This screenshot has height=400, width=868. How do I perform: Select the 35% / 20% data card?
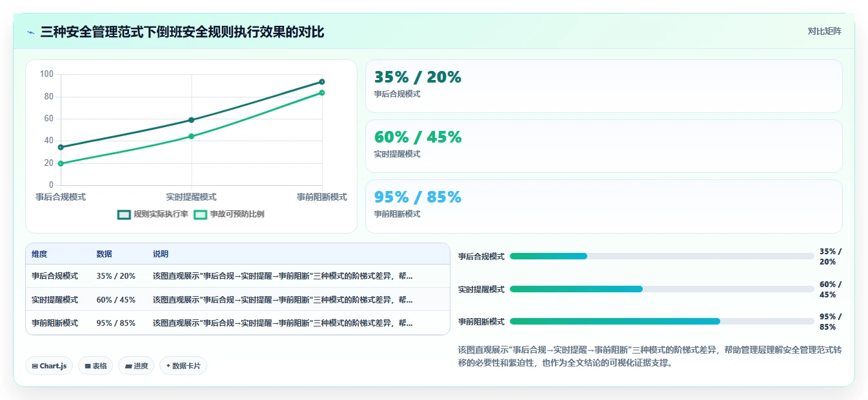pyautogui.click(x=604, y=86)
